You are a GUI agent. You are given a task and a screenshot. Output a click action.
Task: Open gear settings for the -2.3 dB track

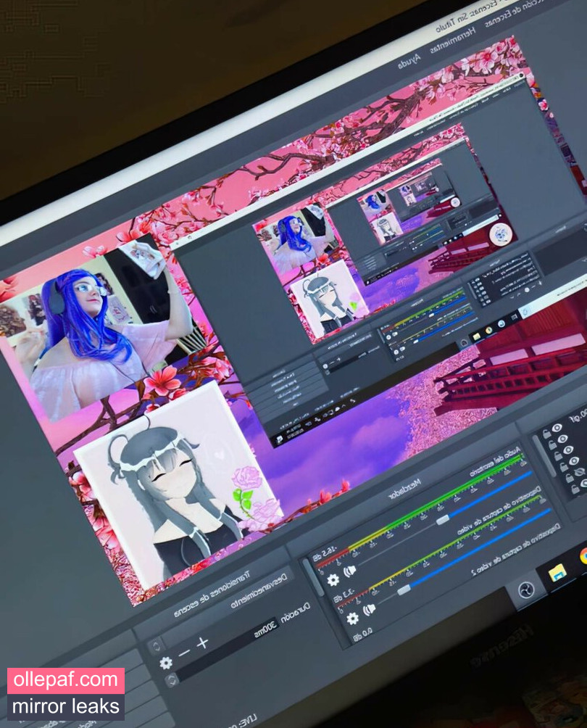pyautogui.click(x=353, y=618)
